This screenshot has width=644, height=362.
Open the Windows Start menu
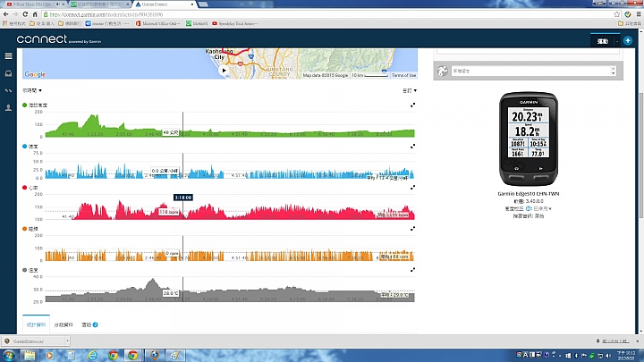(x=9, y=355)
